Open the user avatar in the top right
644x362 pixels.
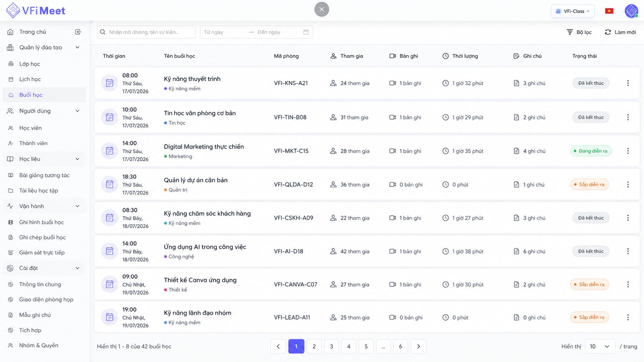(x=631, y=11)
